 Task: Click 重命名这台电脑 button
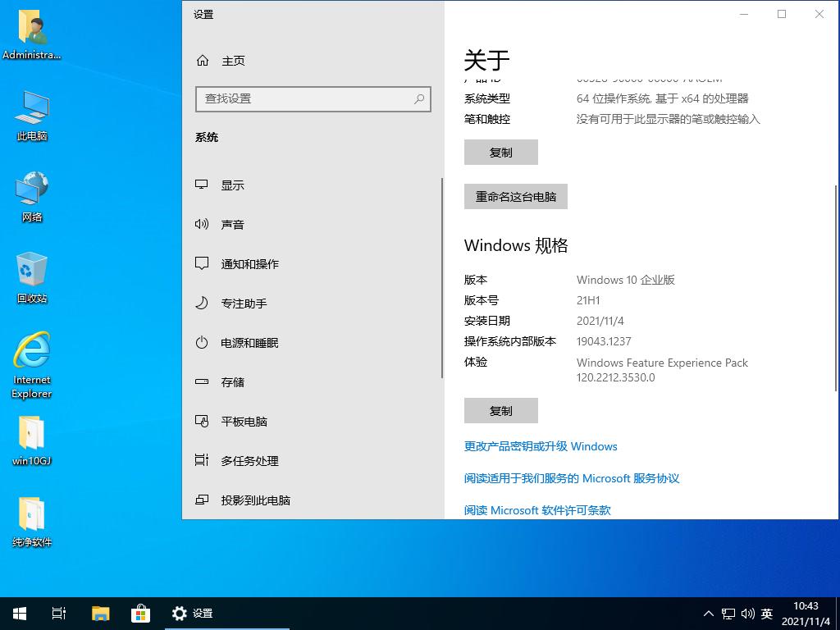pos(515,197)
